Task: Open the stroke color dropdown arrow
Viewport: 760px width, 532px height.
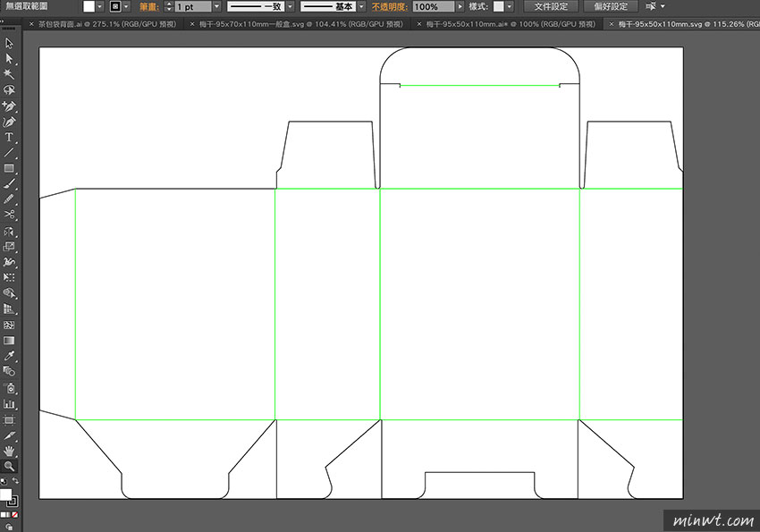Action: pyautogui.click(x=126, y=6)
